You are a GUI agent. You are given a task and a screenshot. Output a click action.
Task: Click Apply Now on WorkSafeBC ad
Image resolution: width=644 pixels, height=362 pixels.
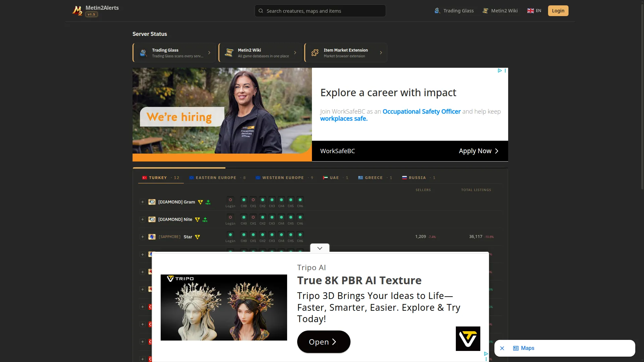[x=479, y=151]
